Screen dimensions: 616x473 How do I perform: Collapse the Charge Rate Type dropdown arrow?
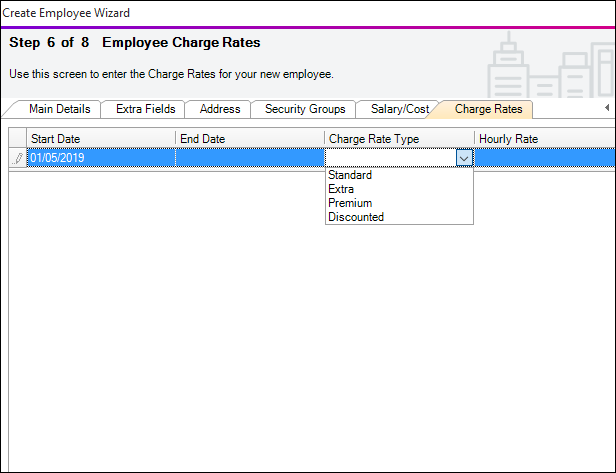(464, 158)
